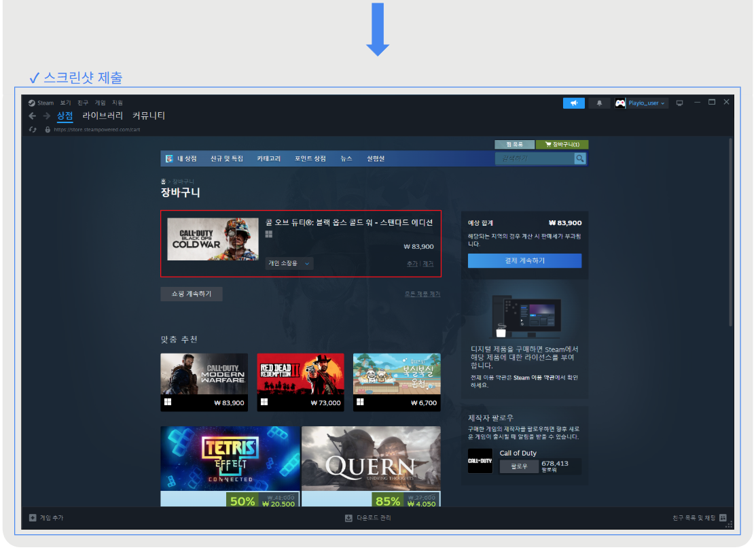The image size is (756, 550).
Task: Click the Windows icon on Modern Warfare card
Action: [x=168, y=402]
